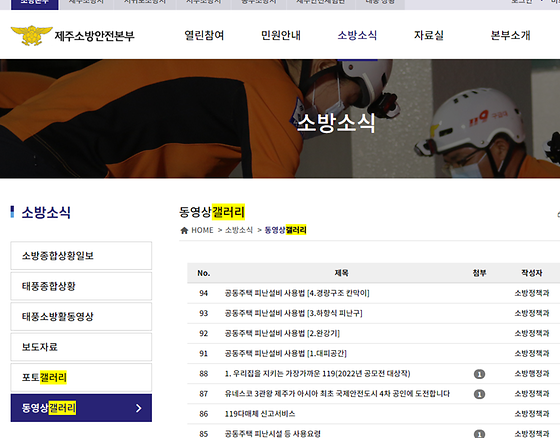Click row number 87
Screen dimensions: 560x438
coord(204,394)
